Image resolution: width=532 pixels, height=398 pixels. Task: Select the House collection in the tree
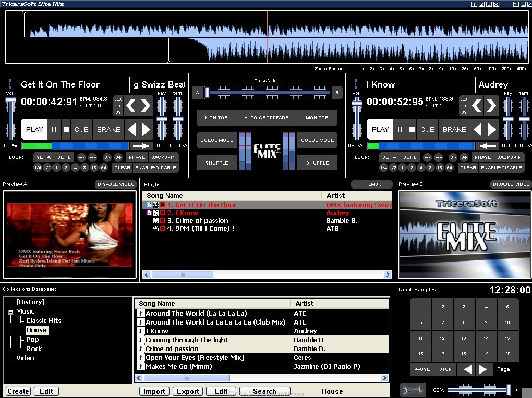37,330
